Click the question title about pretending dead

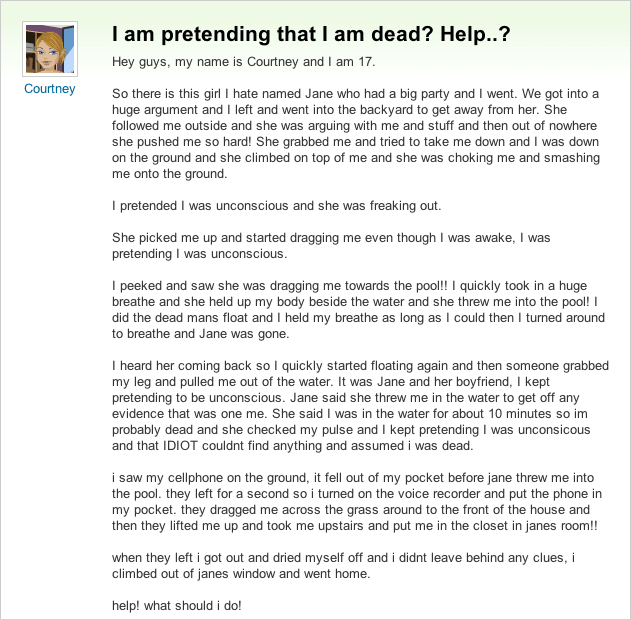311,35
